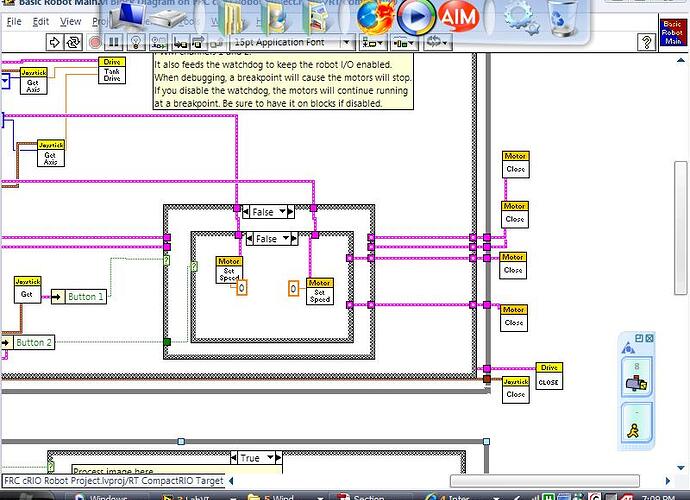Click the watchdog comment text box
690x500 pixels.
pos(283,81)
